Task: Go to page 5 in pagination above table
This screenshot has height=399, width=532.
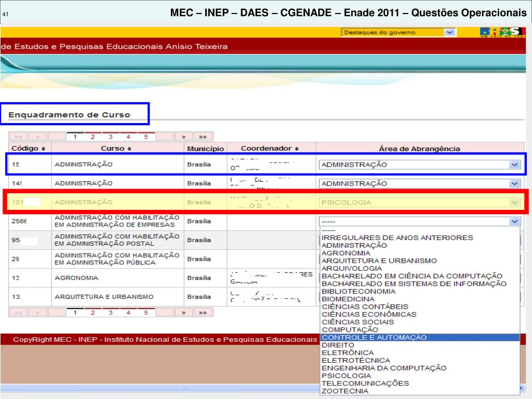Action: coord(146,137)
